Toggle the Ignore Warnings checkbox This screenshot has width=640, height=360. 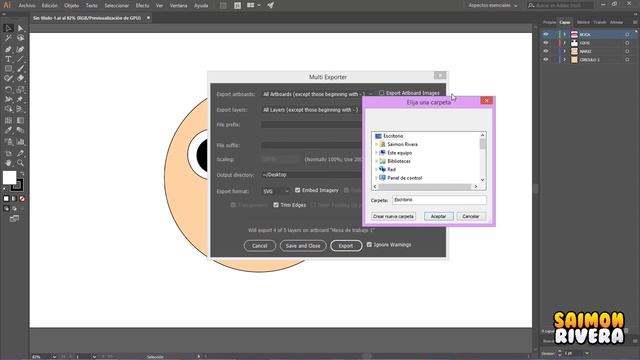tap(369, 244)
